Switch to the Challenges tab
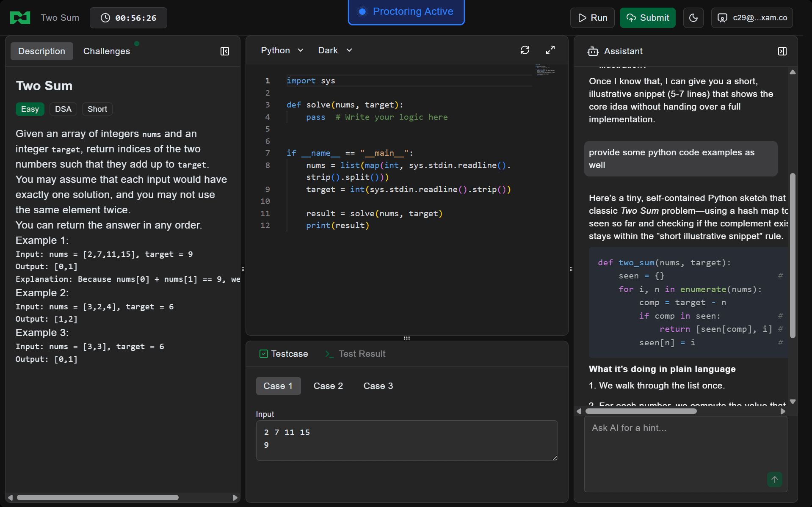812x507 pixels. pyautogui.click(x=107, y=51)
